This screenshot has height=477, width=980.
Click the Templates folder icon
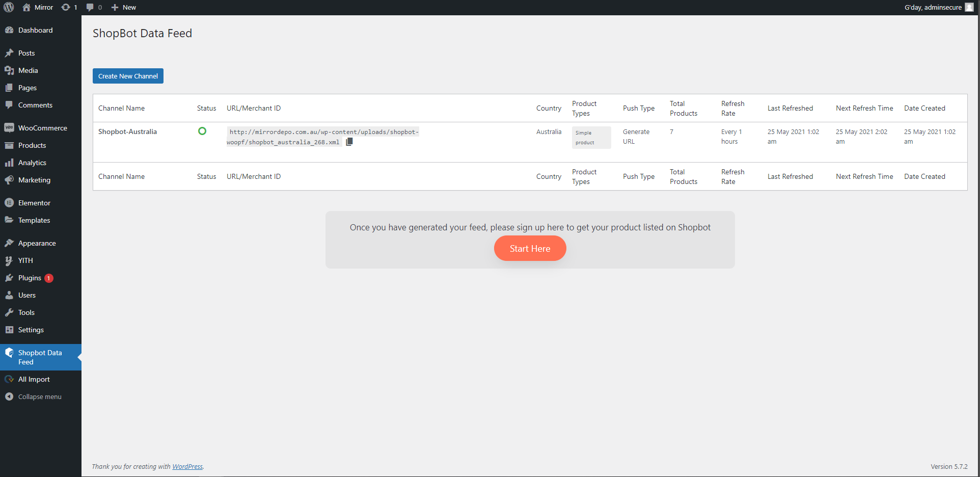9,220
